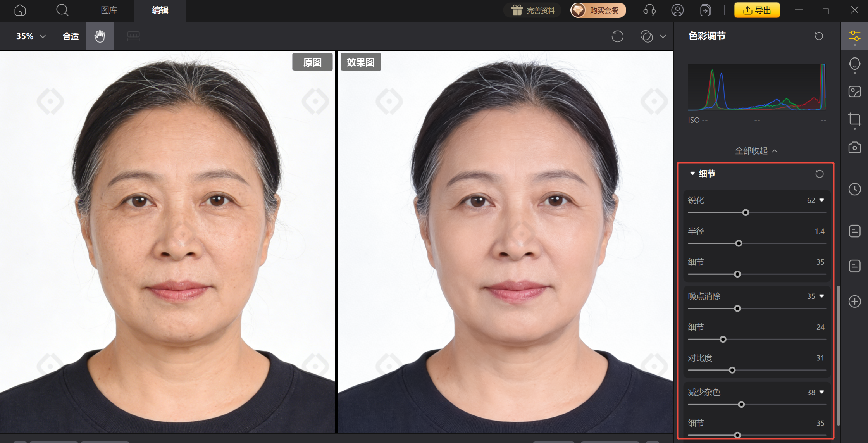Image resolution: width=868 pixels, height=443 pixels.
Task: Reset the 细节 section settings
Action: click(x=819, y=174)
